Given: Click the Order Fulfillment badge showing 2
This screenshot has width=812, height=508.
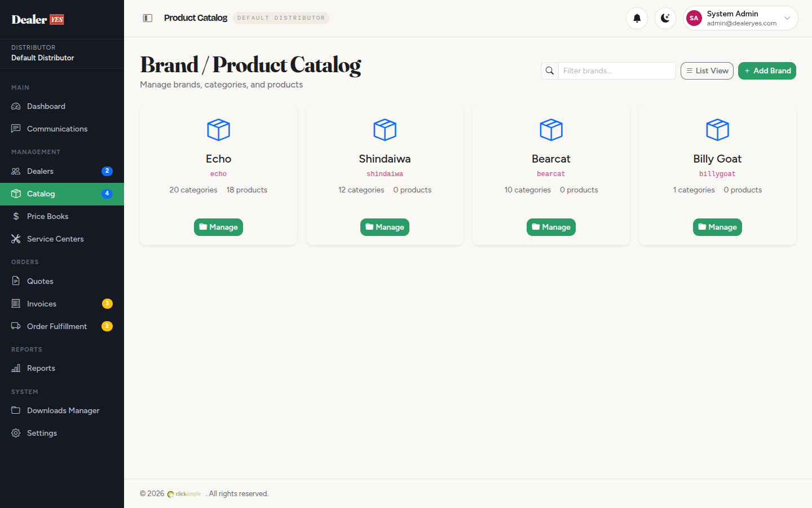Looking at the screenshot, I should [x=107, y=326].
